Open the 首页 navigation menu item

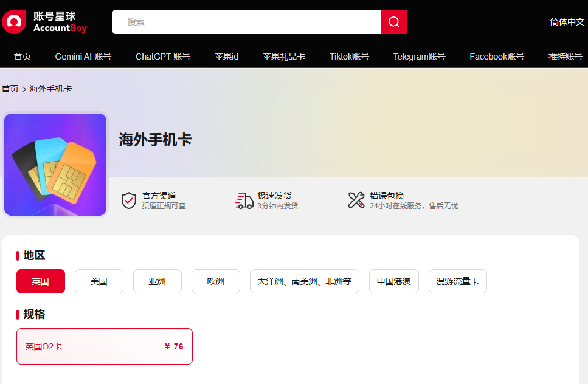coord(22,57)
